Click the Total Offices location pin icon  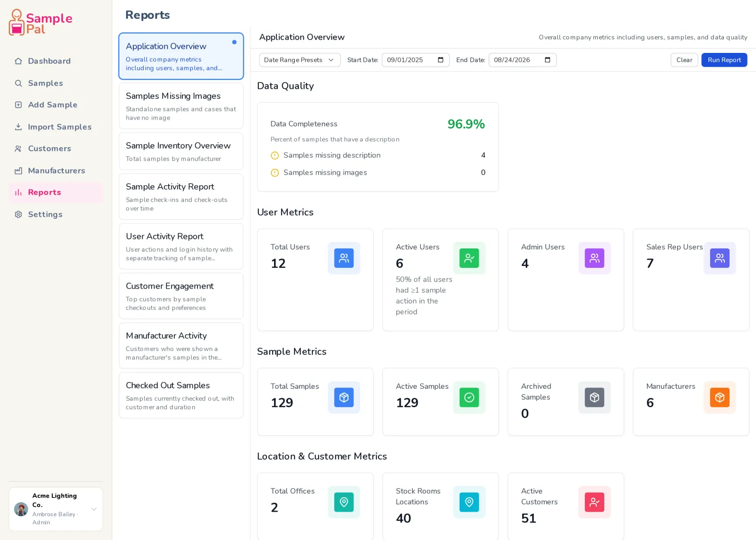point(344,502)
